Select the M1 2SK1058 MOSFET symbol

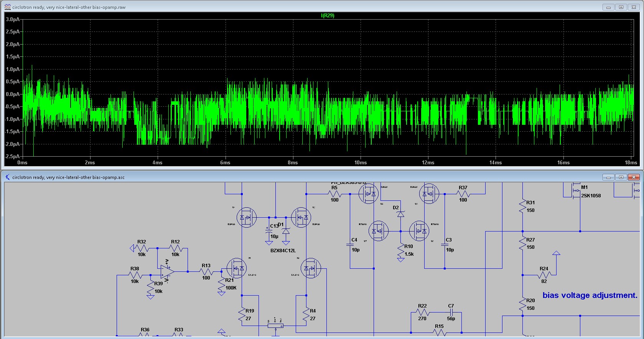576,191
